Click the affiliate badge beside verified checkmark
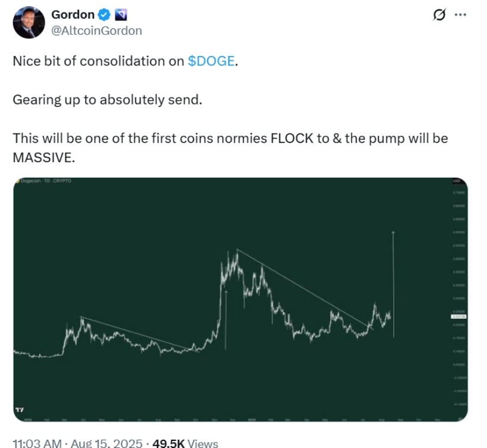This screenshot has height=448, width=487. 121,15
